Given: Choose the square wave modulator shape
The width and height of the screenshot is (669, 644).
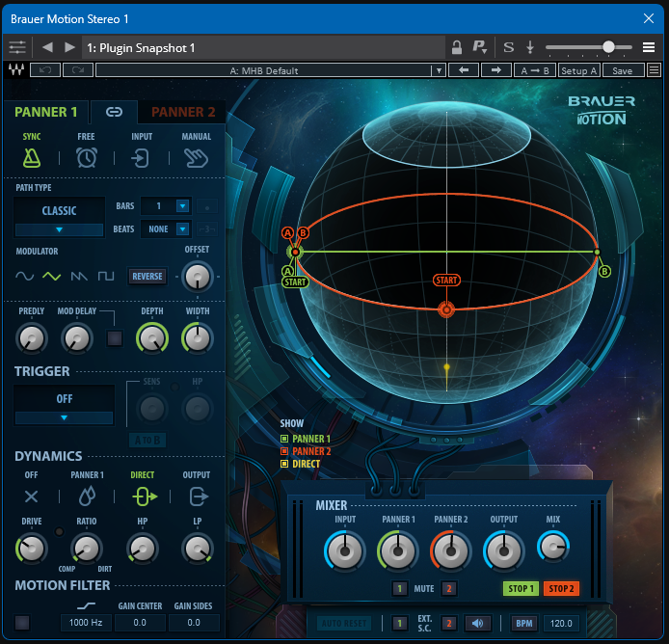Looking at the screenshot, I should pos(106,277).
